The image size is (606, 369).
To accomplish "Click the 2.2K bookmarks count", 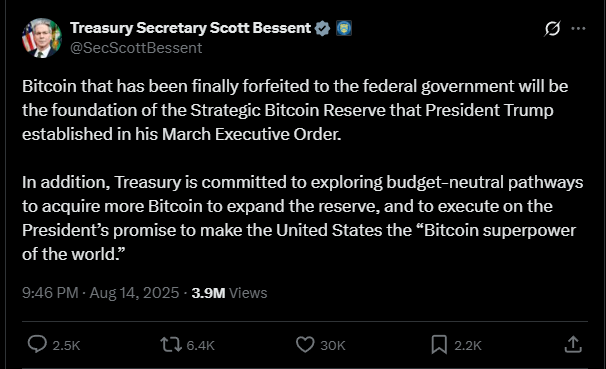I will point(468,345).
